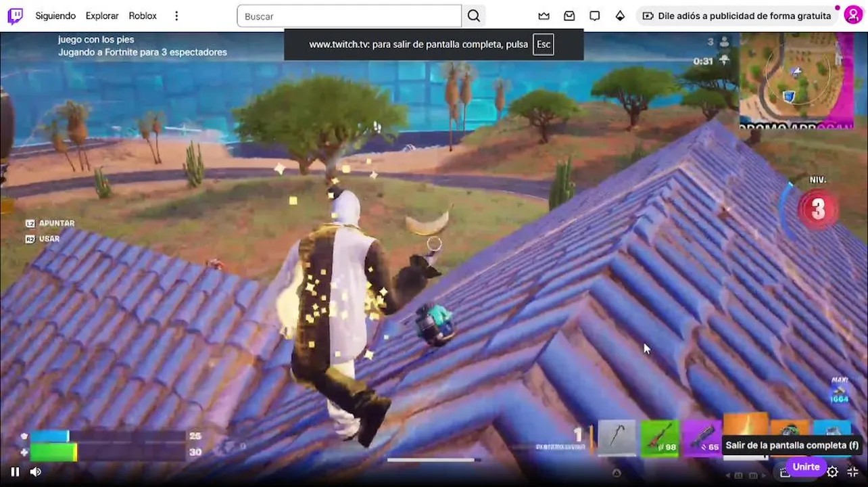Screen dimensions: 868x487
Task: Click 'Dile adiós a publicidad de forma gratuita'
Action: click(736, 16)
